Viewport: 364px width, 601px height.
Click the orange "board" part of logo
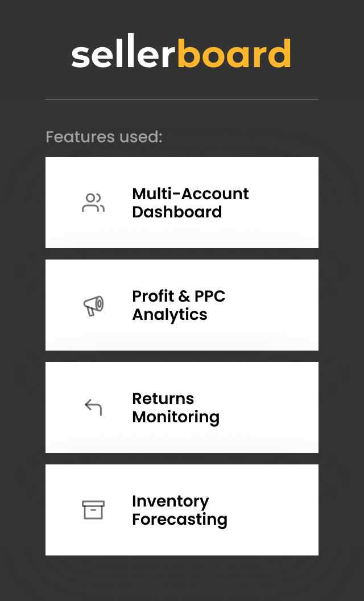pyautogui.click(x=234, y=55)
